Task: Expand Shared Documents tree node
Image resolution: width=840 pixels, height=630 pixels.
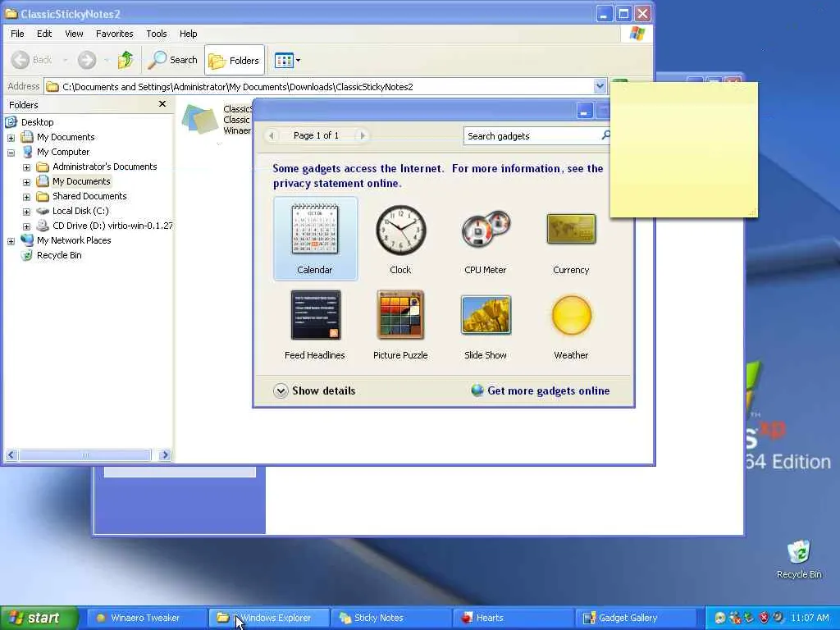Action: 26,197
